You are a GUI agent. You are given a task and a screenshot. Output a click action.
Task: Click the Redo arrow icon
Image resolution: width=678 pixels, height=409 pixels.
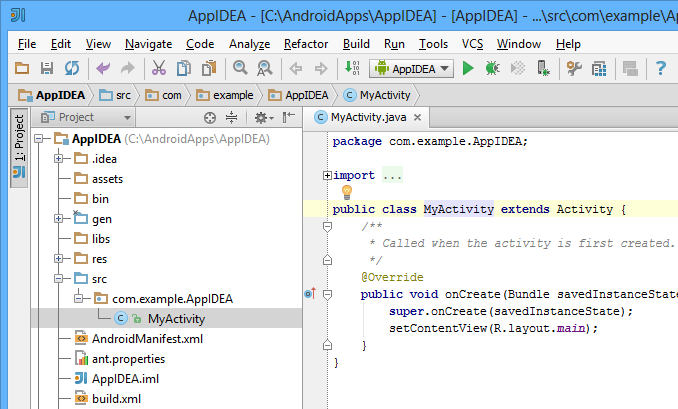click(x=128, y=68)
